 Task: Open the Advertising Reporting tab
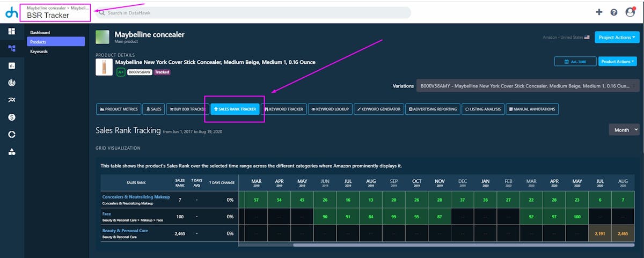coord(433,109)
